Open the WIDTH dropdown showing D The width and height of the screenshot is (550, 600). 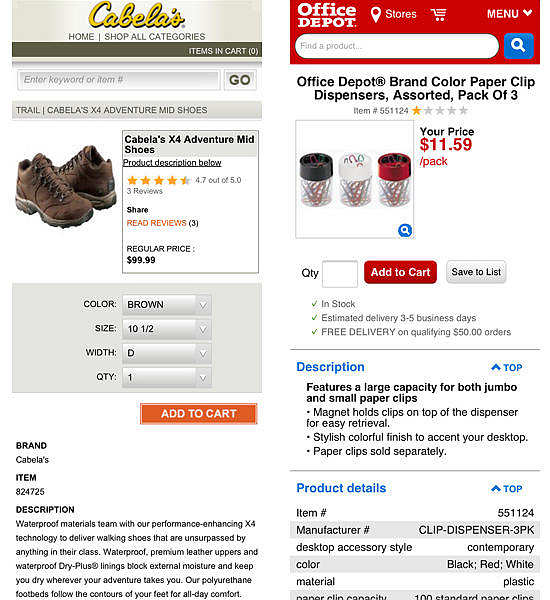click(x=166, y=353)
